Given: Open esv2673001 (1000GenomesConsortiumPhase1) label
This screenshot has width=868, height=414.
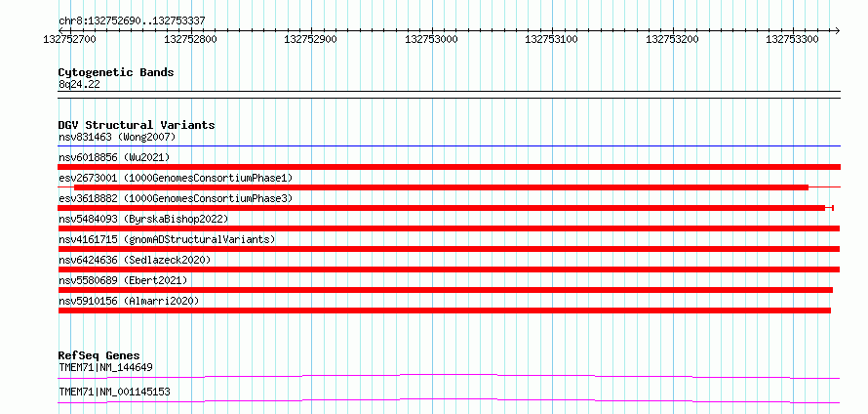Looking at the screenshot, I should tap(176, 178).
